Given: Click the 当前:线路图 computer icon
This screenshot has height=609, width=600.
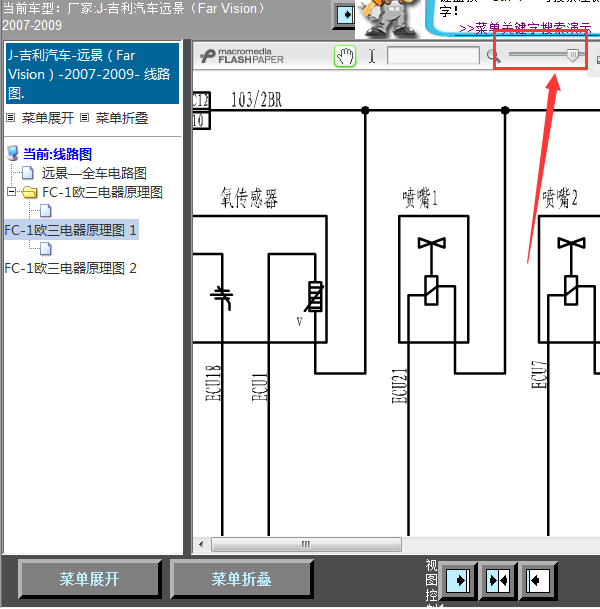Looking at the screenshot, I should 12,153.
